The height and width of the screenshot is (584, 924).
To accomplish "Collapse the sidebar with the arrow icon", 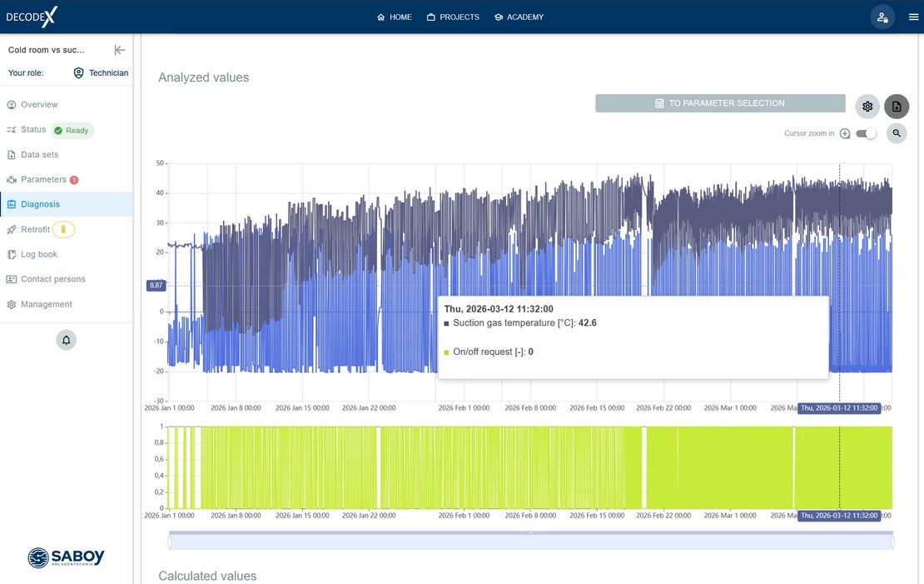I will [120, 50].
